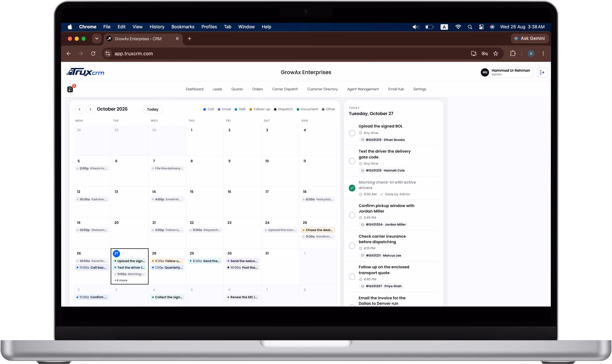Click the blue Call legend dot
This screenshot has width=612, height=364.
pos(204,109)
